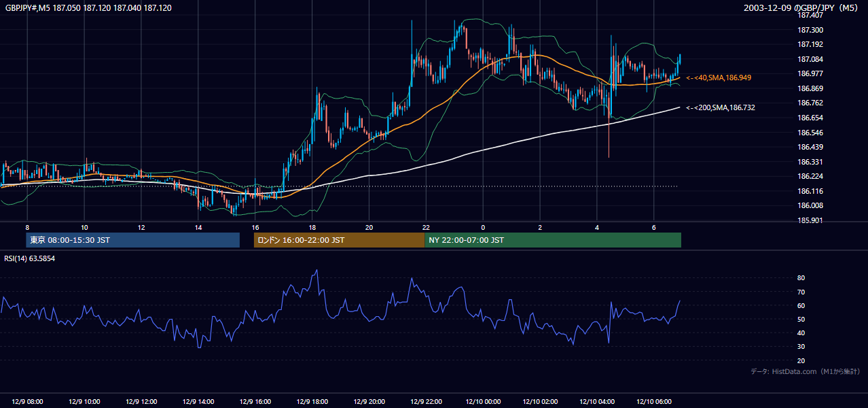Click hour tick 22 under price chart
This screenshot has height=408, width=868.
(426, 227)
